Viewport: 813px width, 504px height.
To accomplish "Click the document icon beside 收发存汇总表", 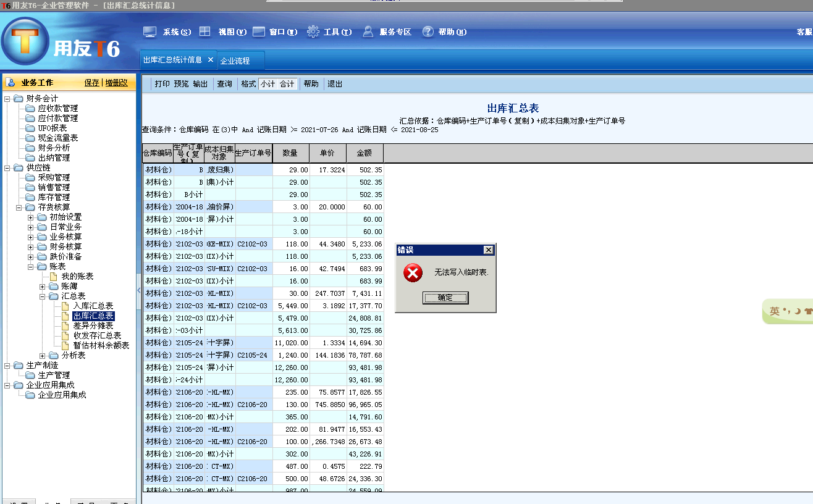I will (65, 335).
